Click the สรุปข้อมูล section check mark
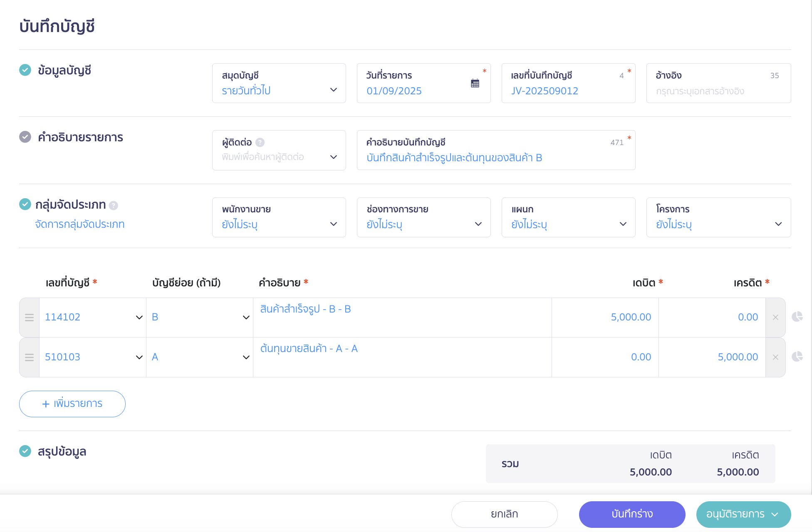Screen dimensions: 812x532 click(25, 451)
